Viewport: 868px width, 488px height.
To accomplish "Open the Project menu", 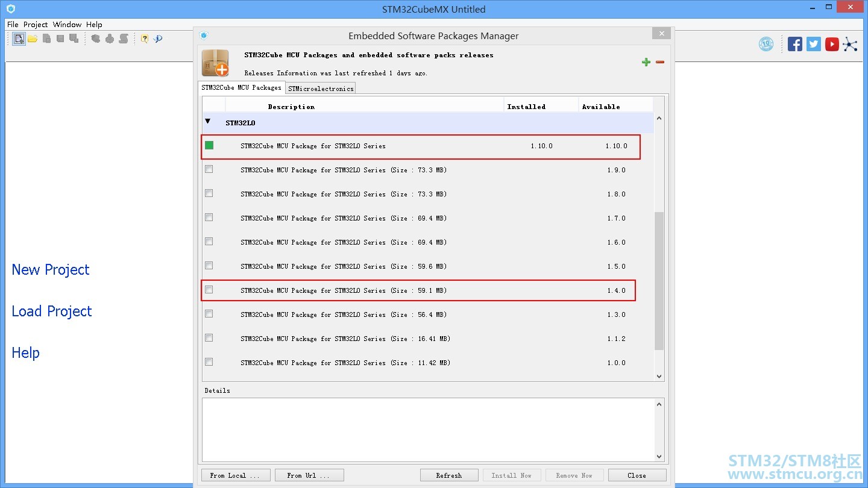I will pos(36,25).
